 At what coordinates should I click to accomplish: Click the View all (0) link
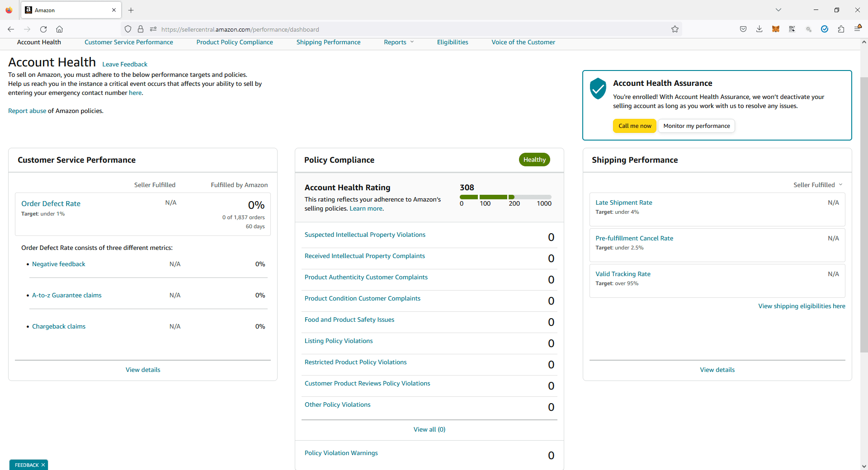[429, 429]
